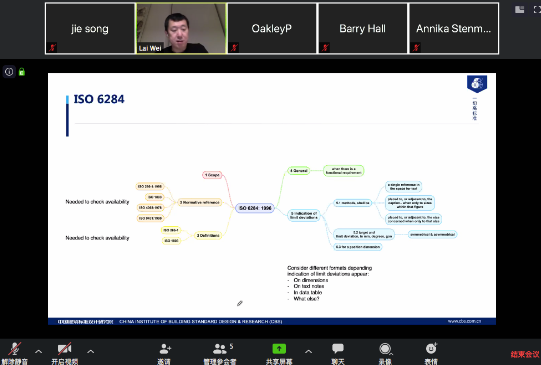
Task: Click OakleyP's muted microphone indicator
Action: [x=235, y=47]
